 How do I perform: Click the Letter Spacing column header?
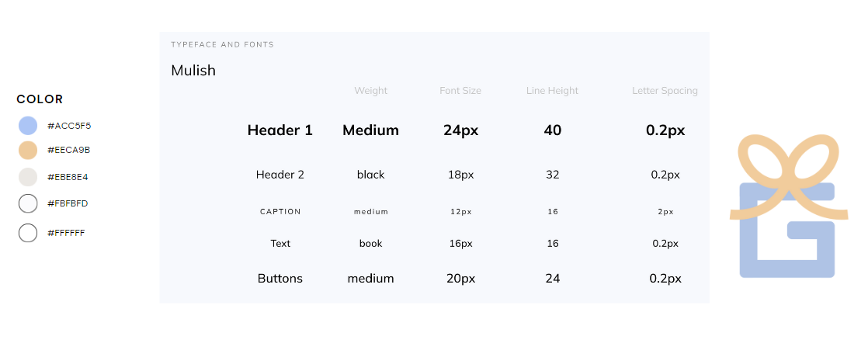tap(665, 91)
